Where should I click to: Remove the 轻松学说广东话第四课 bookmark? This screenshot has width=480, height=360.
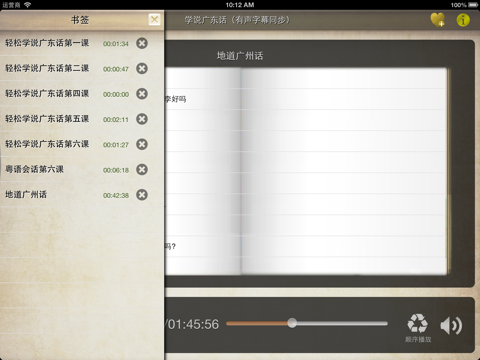(142, 94)
